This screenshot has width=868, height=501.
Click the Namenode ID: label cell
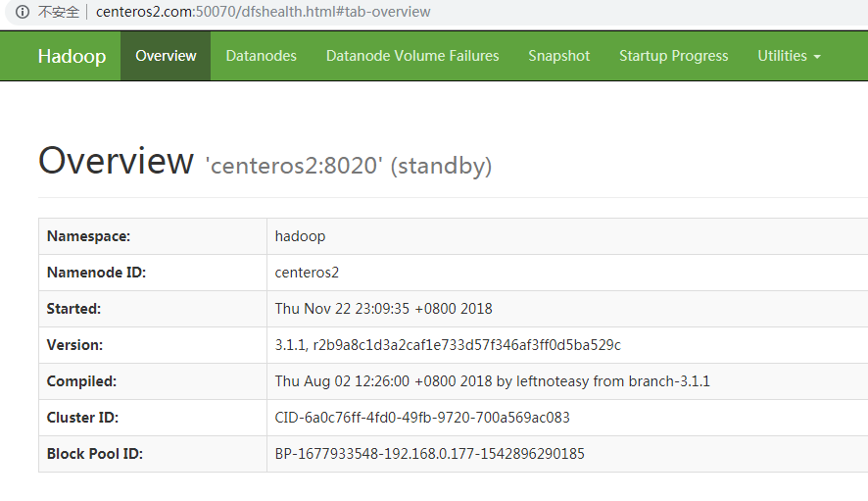click(153, 273)
